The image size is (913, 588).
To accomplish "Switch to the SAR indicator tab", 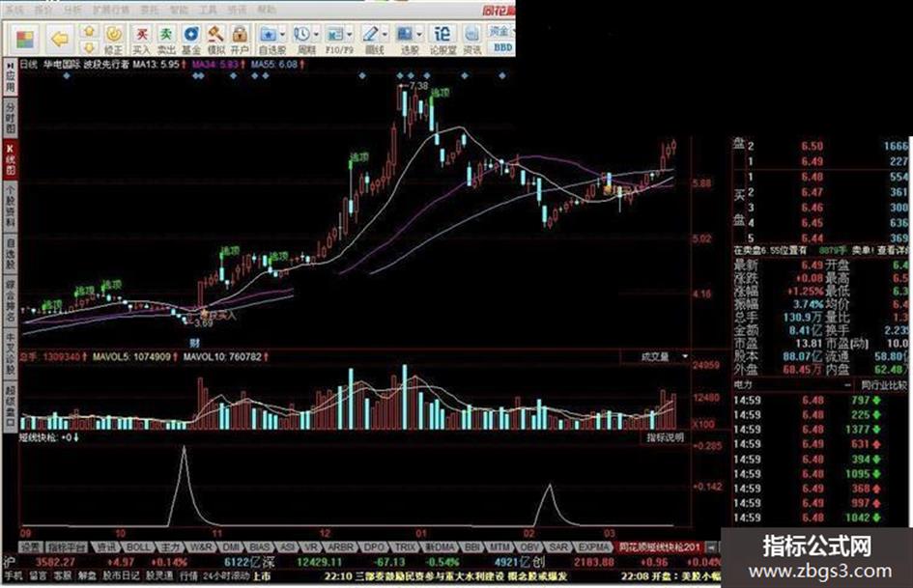I will pos(558,547).
